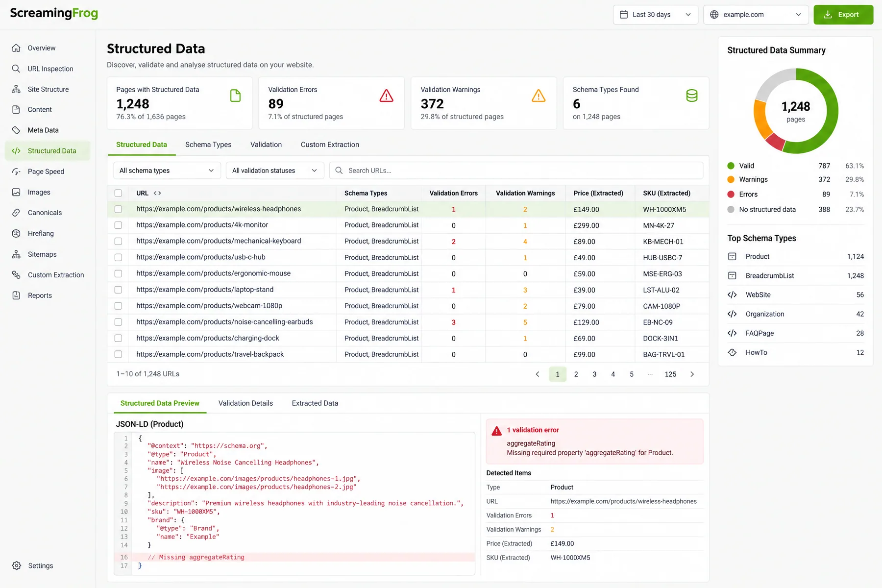Click the green Export button

843,15
